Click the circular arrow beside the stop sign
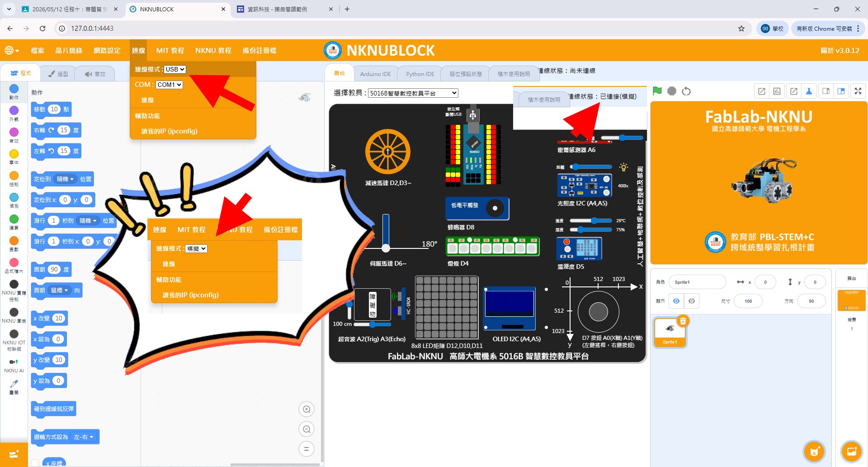Image resolution: width=868 pixels, height=467 pixels. (686, 91)
